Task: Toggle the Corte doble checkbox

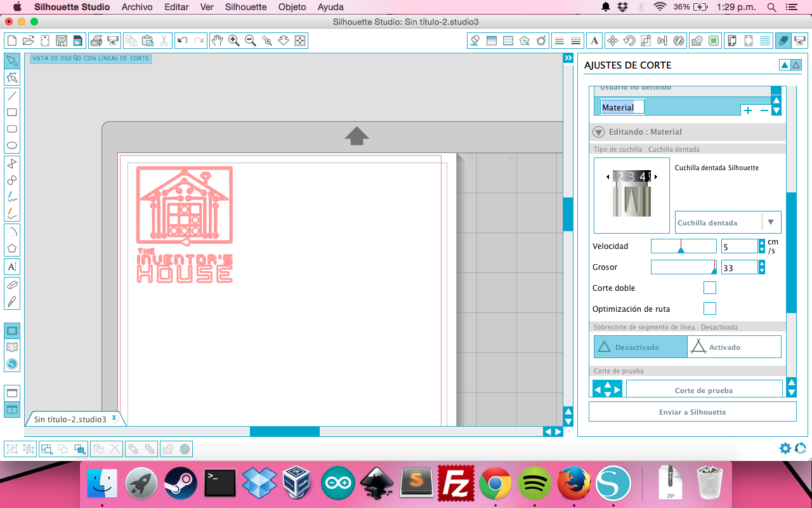Action: 710,288
